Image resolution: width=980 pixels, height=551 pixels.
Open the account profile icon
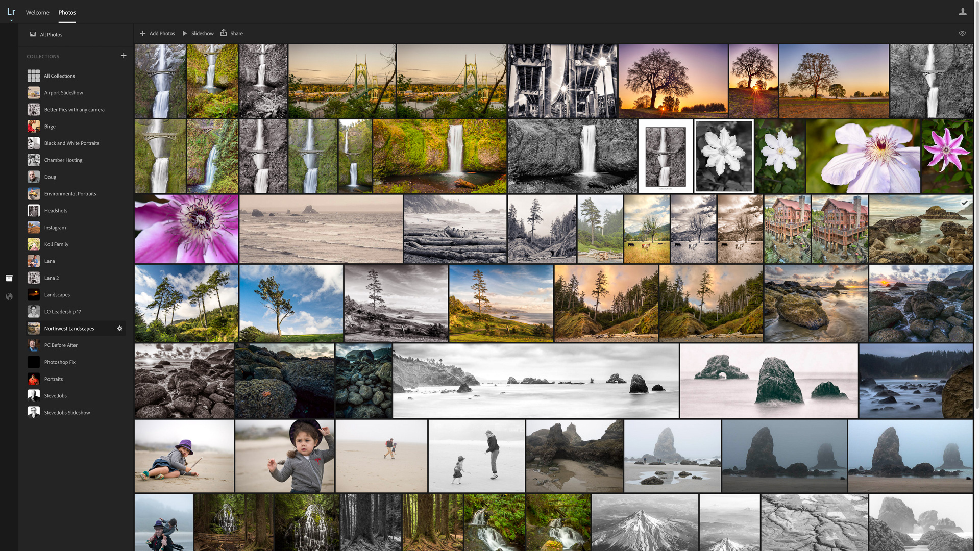963,11
